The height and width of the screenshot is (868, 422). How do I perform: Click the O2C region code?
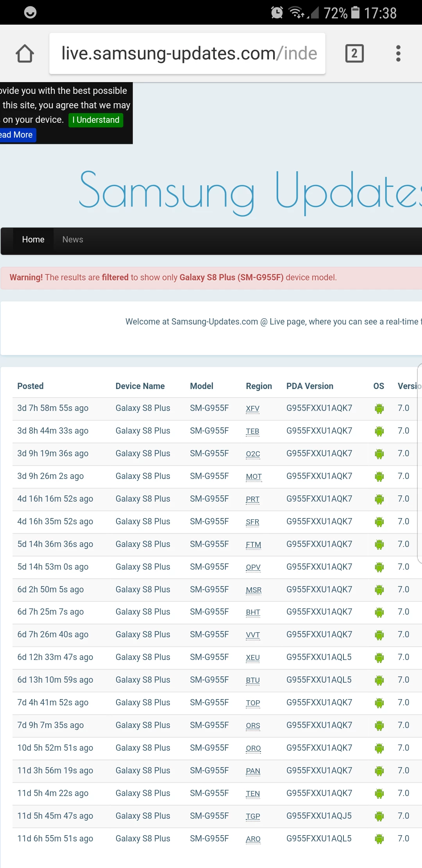[x=253, y=454]
